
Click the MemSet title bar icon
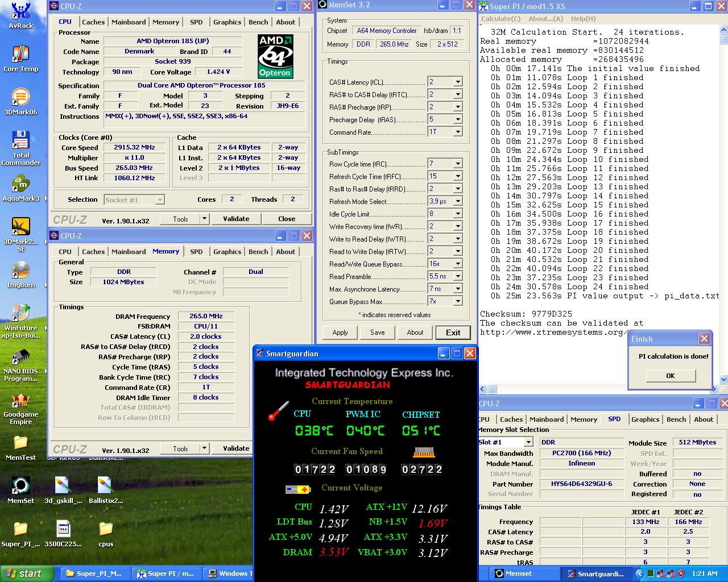click(x=322, y=5)
